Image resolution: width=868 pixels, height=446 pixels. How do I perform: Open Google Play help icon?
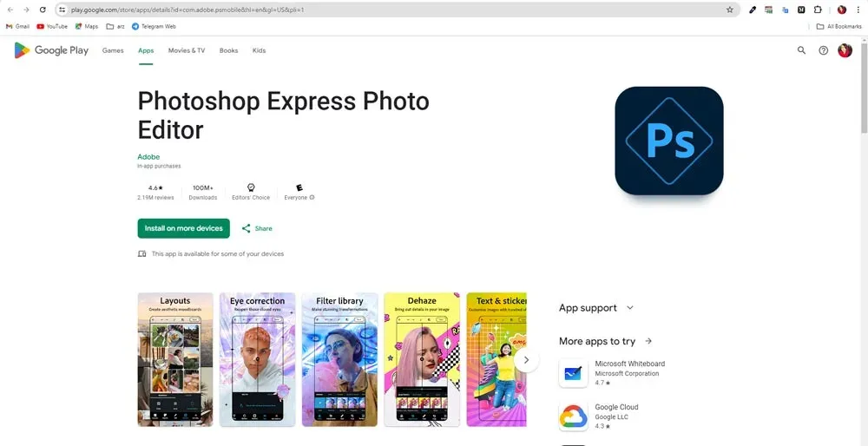824,50
